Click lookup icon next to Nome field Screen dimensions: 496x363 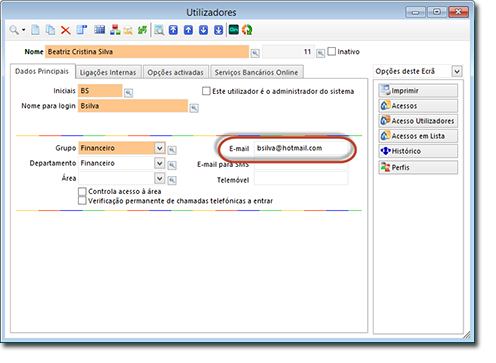point(255,53)
